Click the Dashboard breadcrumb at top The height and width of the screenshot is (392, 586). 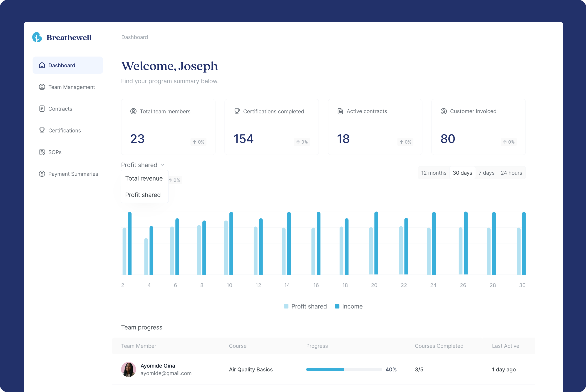135,37
